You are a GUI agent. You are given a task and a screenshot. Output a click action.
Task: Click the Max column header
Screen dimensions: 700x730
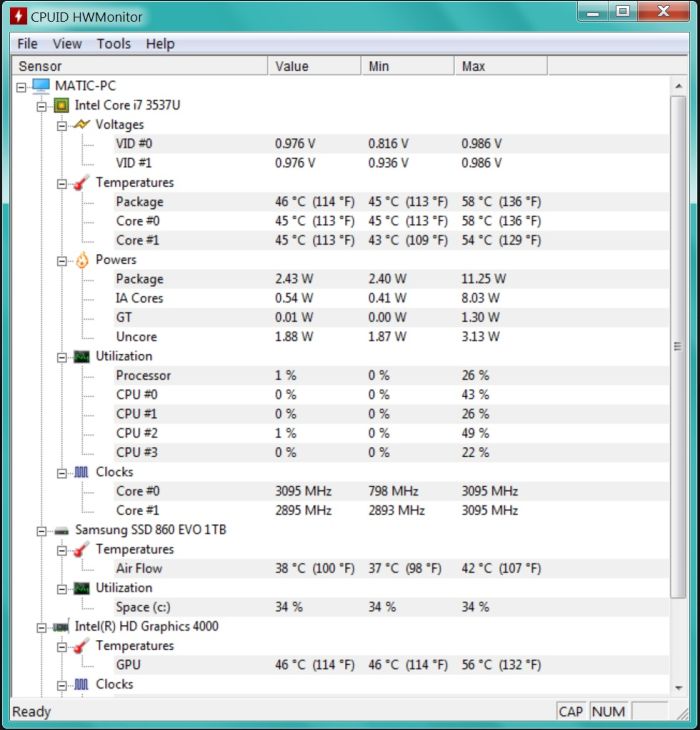point(501,66)
